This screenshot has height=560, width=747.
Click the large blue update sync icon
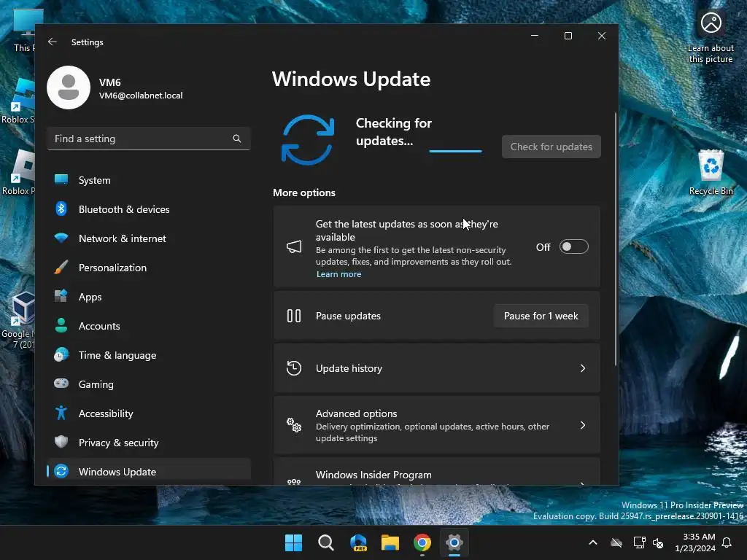pyautogui.click(x=308, y=140)
